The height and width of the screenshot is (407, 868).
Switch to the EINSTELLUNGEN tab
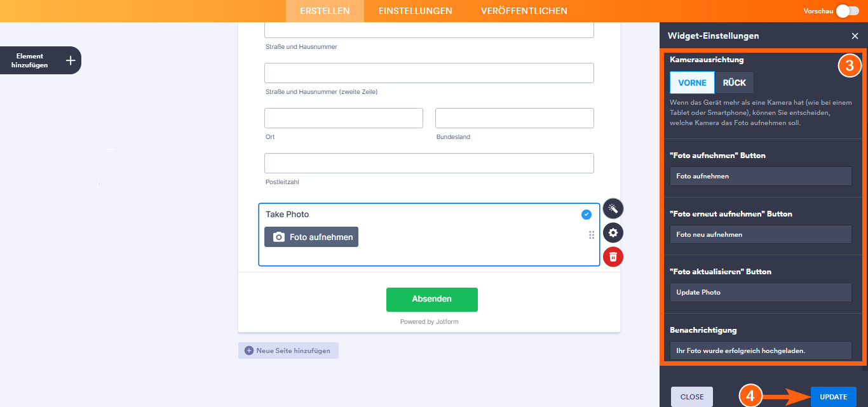click(415, 11)
